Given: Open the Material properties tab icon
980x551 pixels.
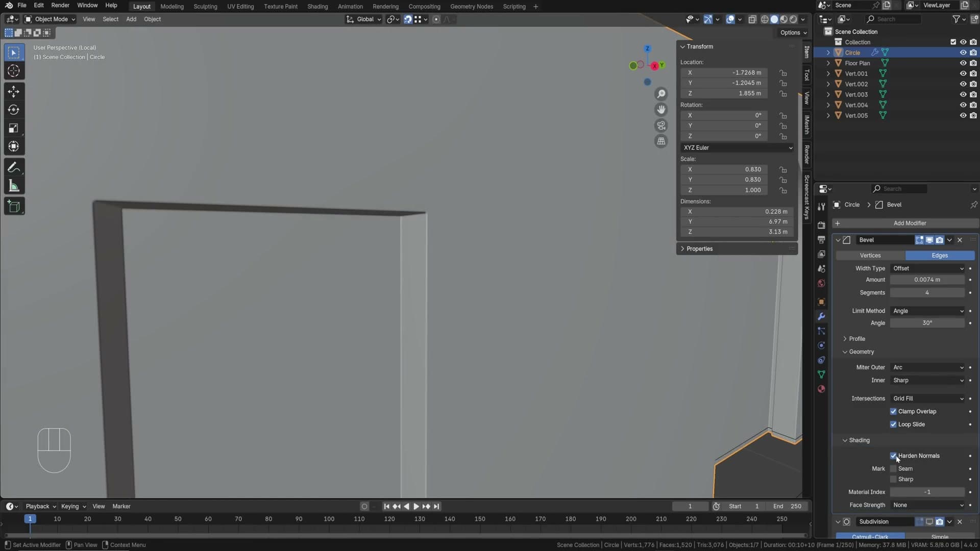Looking at the screenshot, I should coord(821,389).
